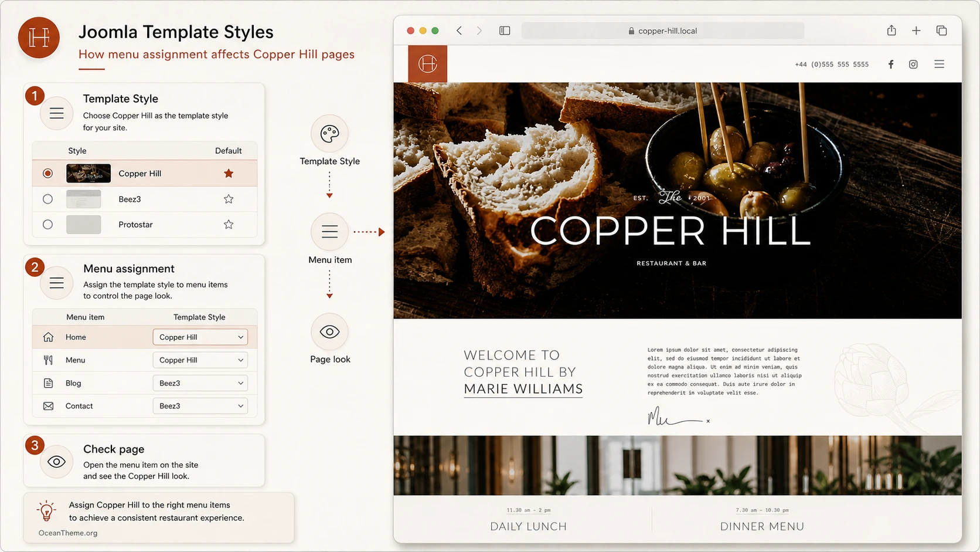Image resolution: width=980 pixels, height=552 pixels.
Task: Show the browser tab overview
Action: 941,31
